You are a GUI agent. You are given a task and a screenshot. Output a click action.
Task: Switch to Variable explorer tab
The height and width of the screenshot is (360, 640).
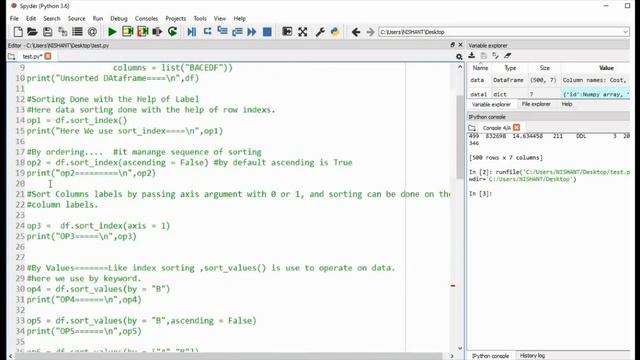coord(491,104)
